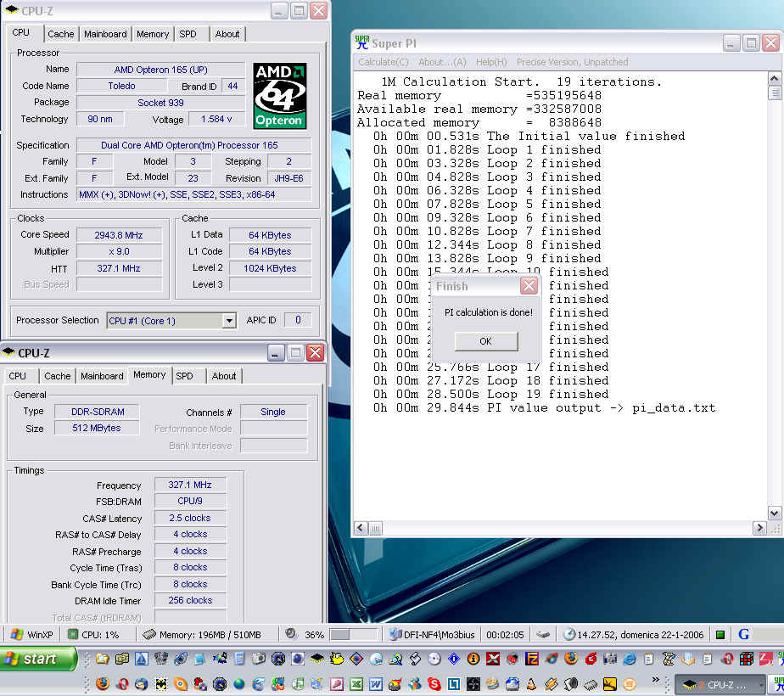
Task: Click the volume 36% level bar
Action: (353, 635)
